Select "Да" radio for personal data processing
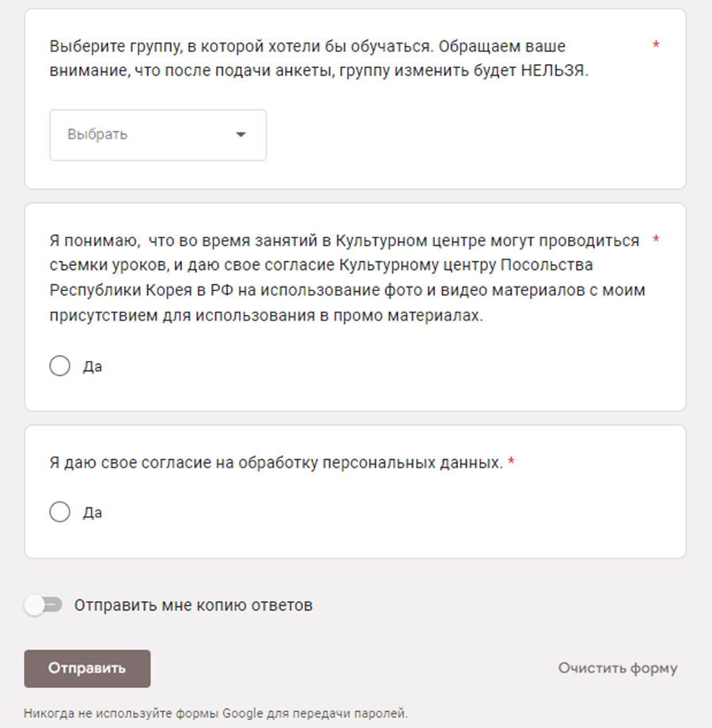 (60, 512)
